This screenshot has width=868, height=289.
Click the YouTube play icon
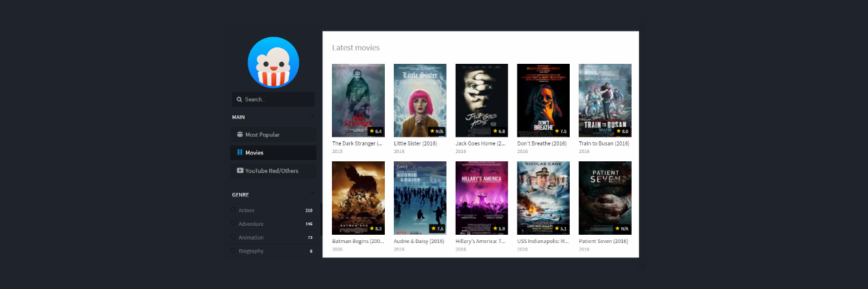239,170
